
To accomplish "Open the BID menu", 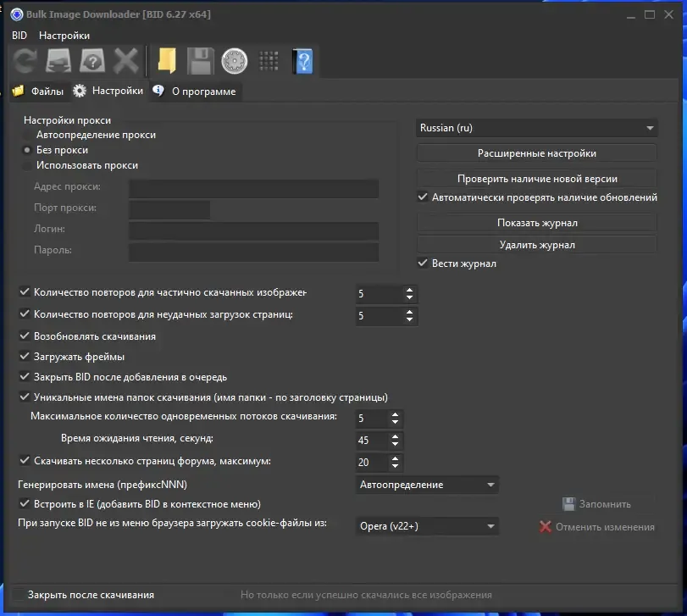I will click(19, 36).
